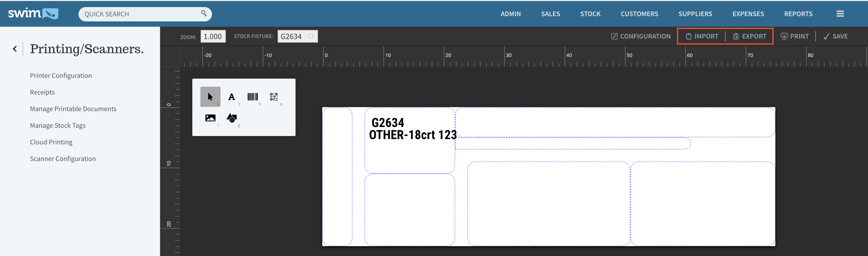
Task: Open tag CONFIGURATION
Action: point(641,36)
